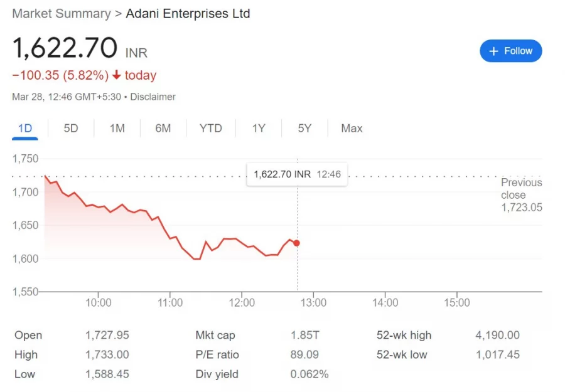565x392 pixels.
Task: Click the 52-wk high value 4,190.00
Action: 498,335
